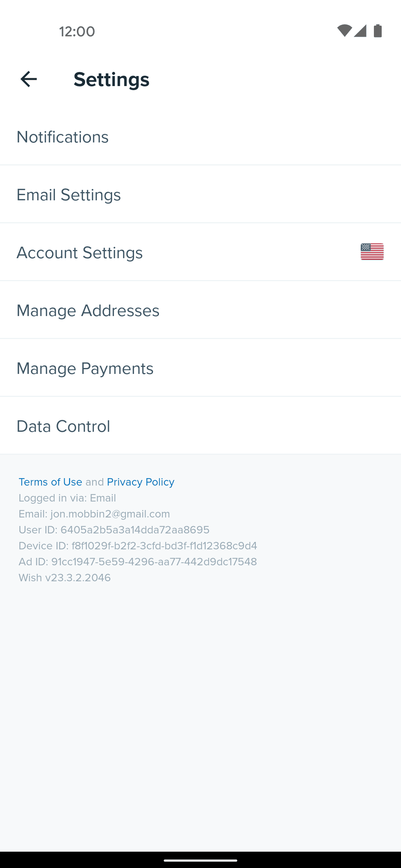Tap the 12:00 status bar clock

click(x=77, y=32)
